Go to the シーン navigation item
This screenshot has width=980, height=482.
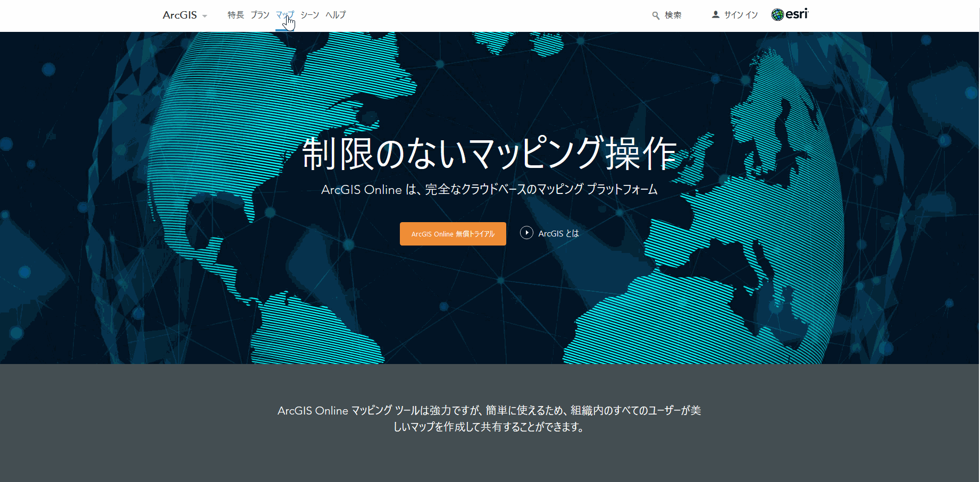click(309, 15)
